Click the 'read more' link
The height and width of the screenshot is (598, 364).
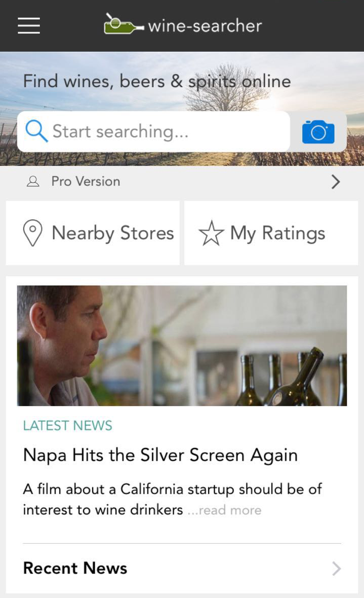point(230,510)
